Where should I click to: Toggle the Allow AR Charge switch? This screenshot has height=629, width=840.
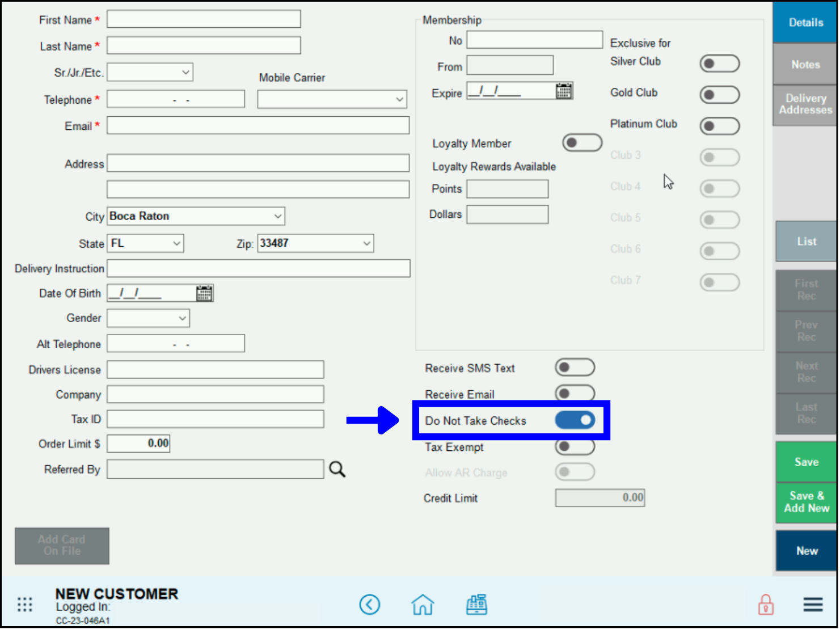(575, 472)
